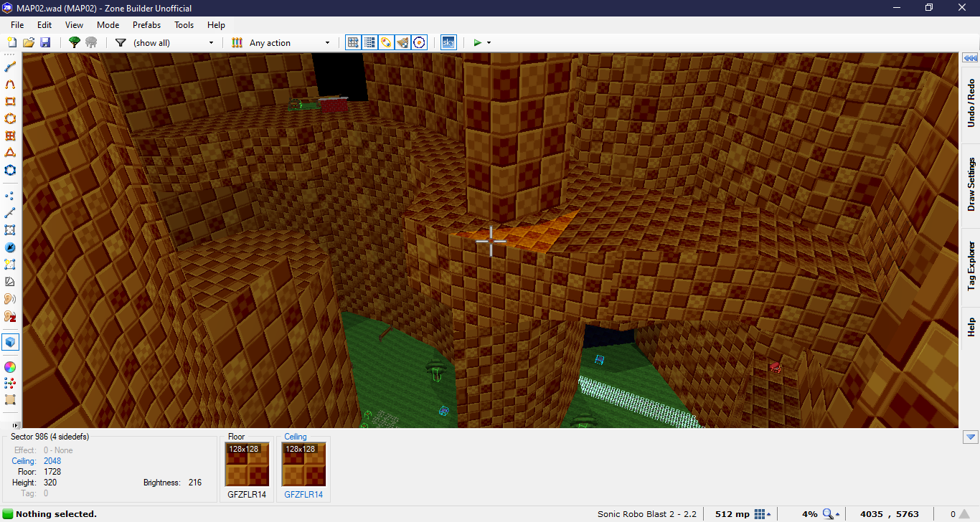Image resolution: width=980 pixels, height=522 pixels.
Task: Click the color wheel sector colors icon
Action: click(10, 366)
